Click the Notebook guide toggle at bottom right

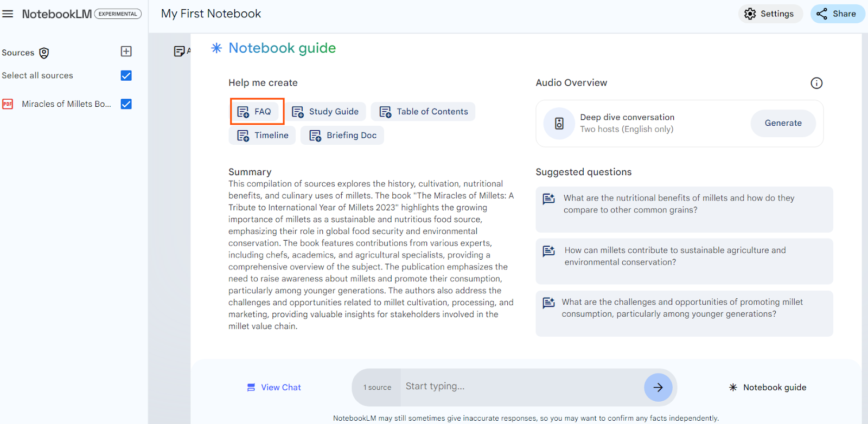(x=768, y=387)
